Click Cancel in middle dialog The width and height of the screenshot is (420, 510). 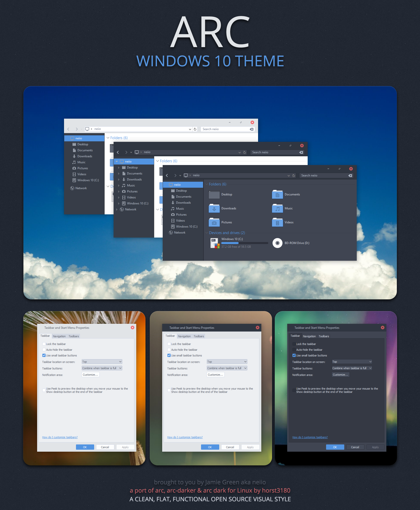230,447
